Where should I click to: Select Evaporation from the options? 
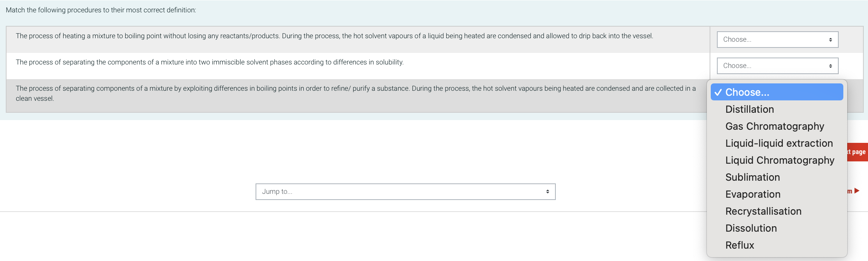tap(752, 194)
